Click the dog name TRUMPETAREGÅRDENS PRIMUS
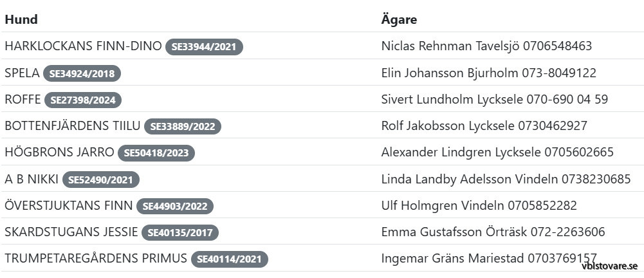This screenshot has height=278, width=644. coord(96,259)
